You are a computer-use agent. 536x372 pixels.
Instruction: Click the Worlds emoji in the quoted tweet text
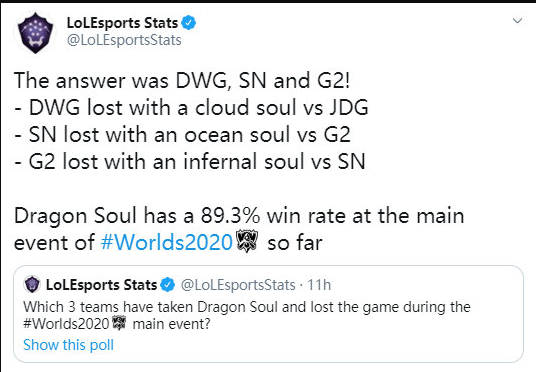coord(119,323)
